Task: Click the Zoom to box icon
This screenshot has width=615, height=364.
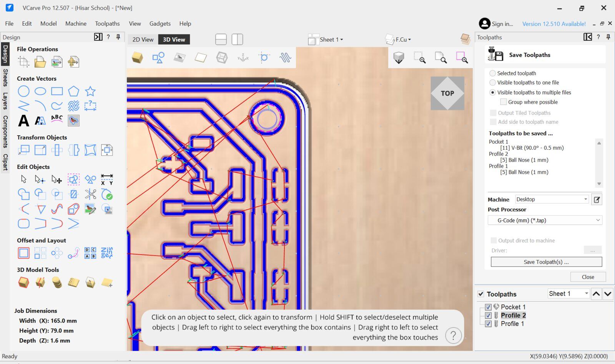Action: coord(419,58)
